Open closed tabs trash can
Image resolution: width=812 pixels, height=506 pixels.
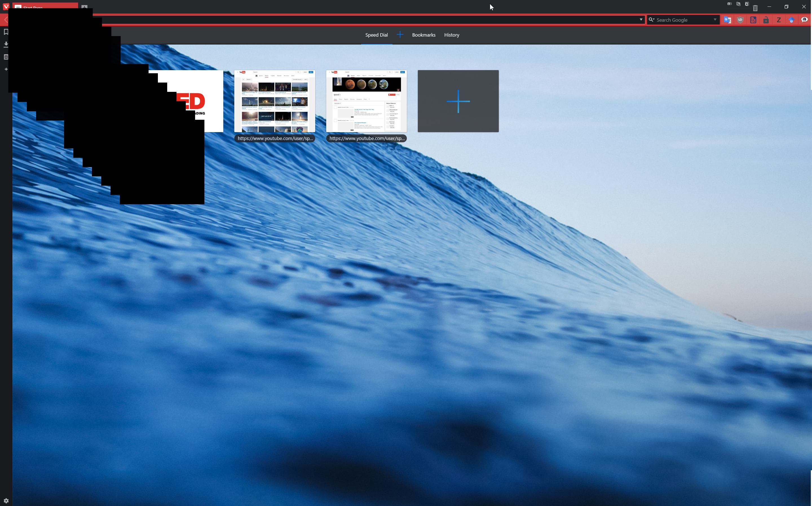coord(755,8)
